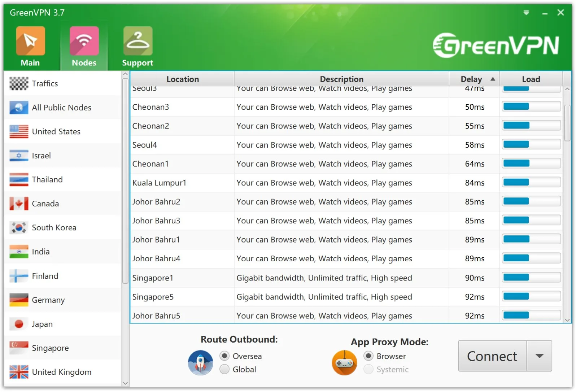Select the Johor Bahru2 node row

click(346, 202)
